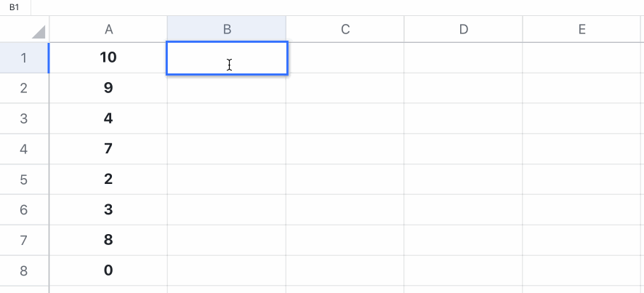The width and height of the screenshot is (644, 293).
Task: Click the select-all corner triangle
Action: pyautogui.click(x=36, y=31)
